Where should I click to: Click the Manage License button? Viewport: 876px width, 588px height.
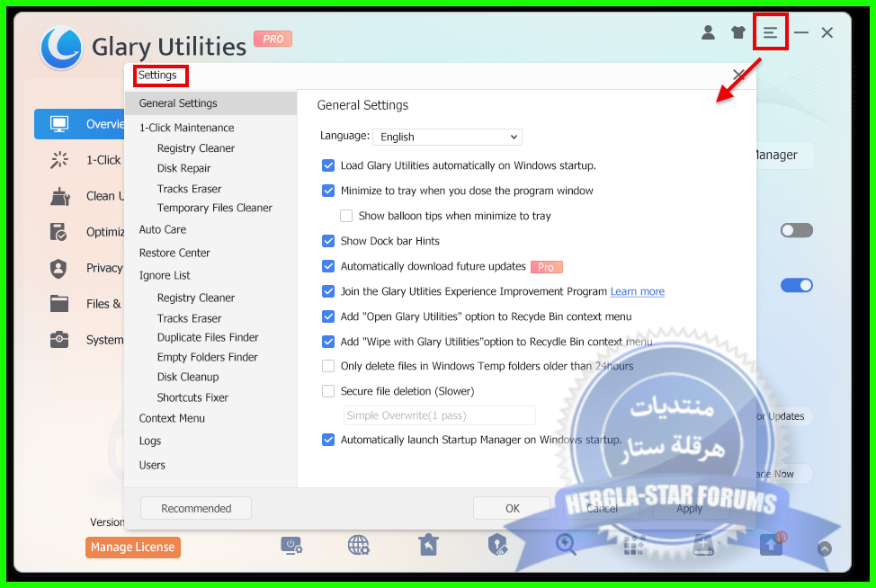[x=133, y=548]
